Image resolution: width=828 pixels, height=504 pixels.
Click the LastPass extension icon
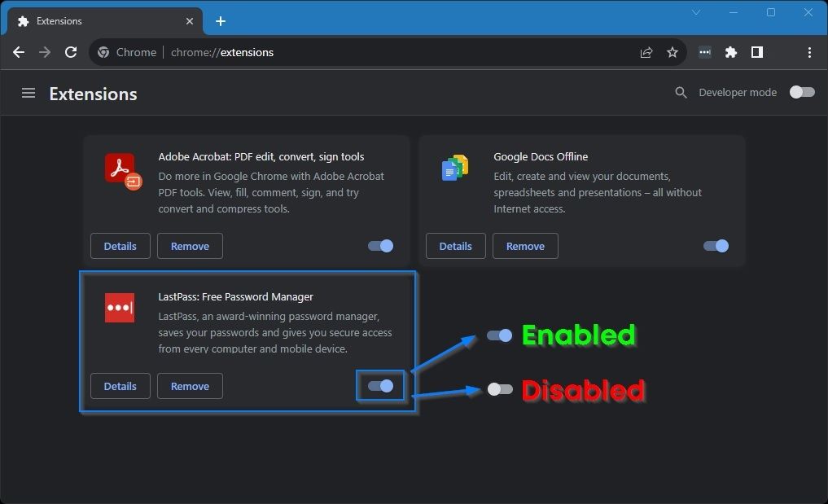(x=119, y=308)
